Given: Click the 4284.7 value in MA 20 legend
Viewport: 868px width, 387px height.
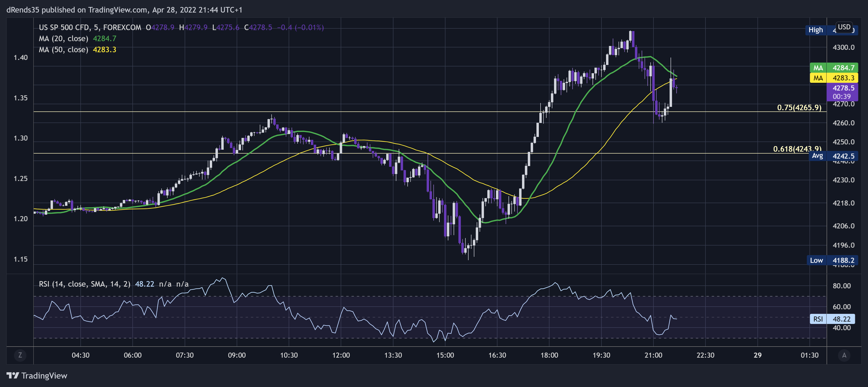Looking at the screenshot, I should click(x=104, y=39).
